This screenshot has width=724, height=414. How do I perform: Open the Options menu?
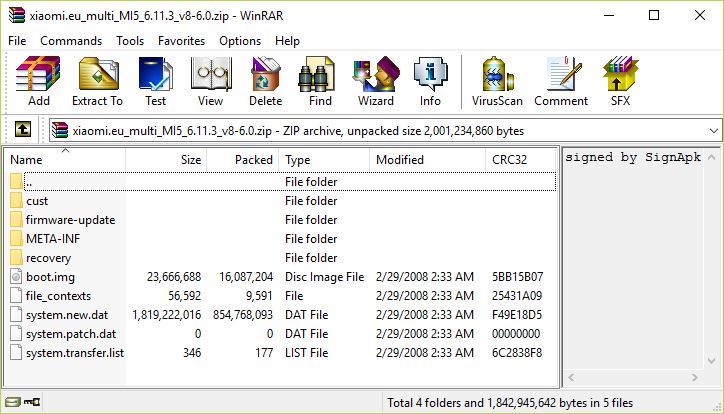pyautogui.click(x=240, y=41)
